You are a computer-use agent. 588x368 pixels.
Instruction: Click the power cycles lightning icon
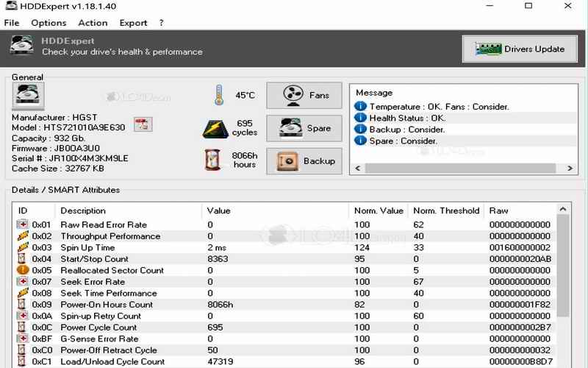(x=215, y=129)
